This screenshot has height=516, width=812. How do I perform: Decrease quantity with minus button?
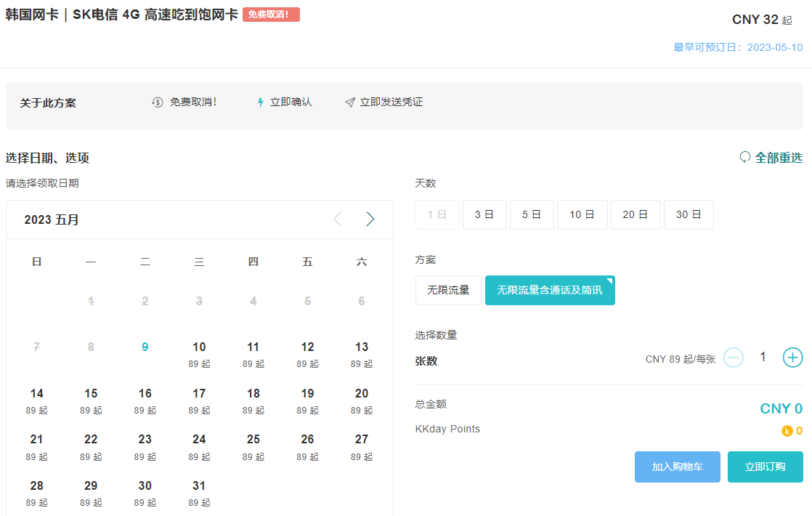[x=734, y=358]
